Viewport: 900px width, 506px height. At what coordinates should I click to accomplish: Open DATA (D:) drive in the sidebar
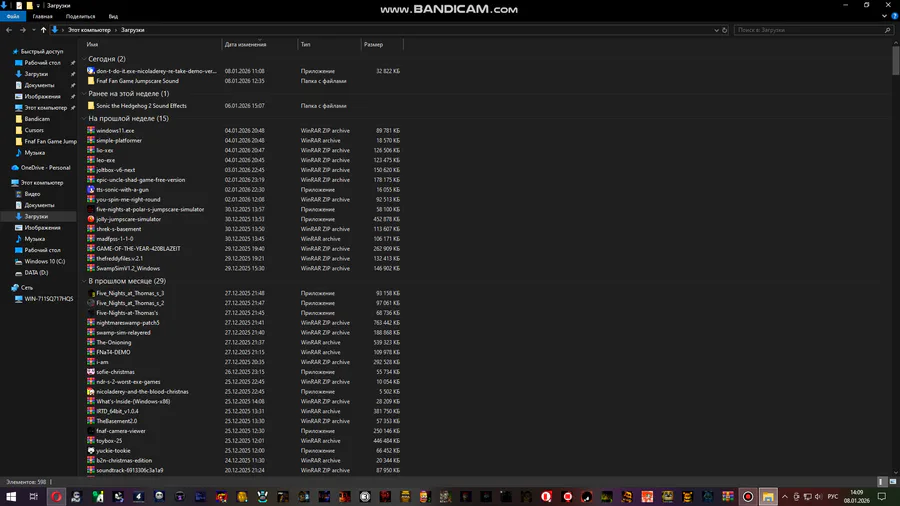31,273
